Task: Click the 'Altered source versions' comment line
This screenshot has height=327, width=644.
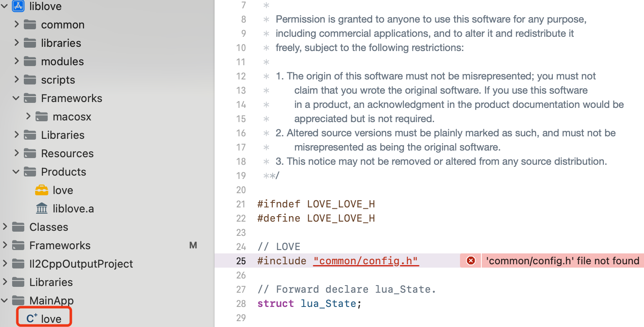Action: tap(446, 133)
